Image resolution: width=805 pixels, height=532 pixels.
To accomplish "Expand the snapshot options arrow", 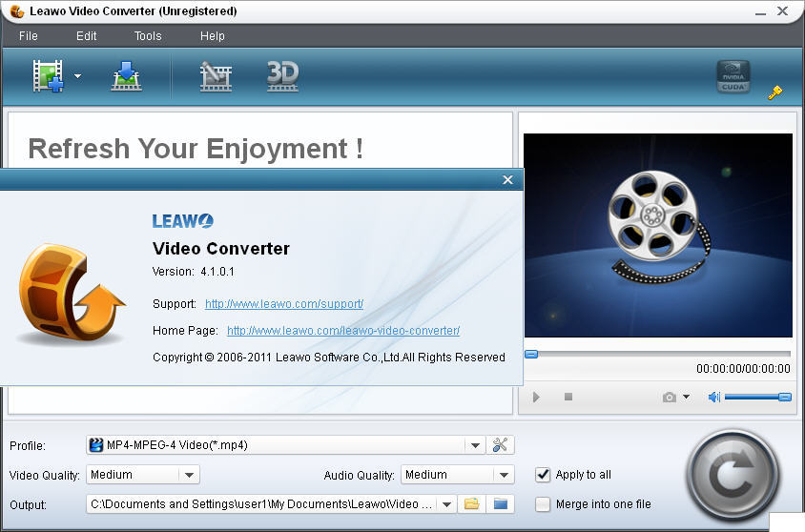I will click(x=686, y=397).
